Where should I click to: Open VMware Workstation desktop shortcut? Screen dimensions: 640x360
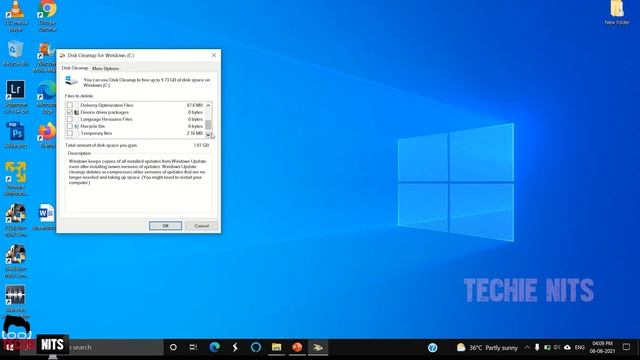(x=16, y=178)
